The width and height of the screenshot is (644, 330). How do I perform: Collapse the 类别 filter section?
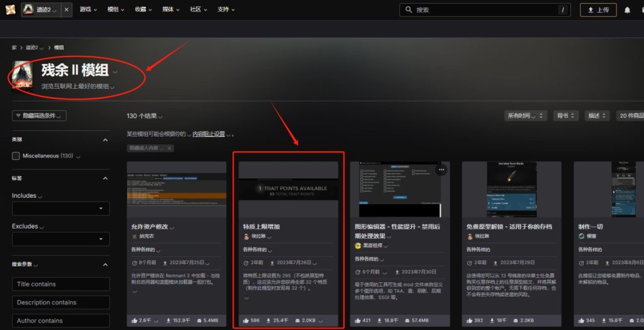tap(105, 140)
